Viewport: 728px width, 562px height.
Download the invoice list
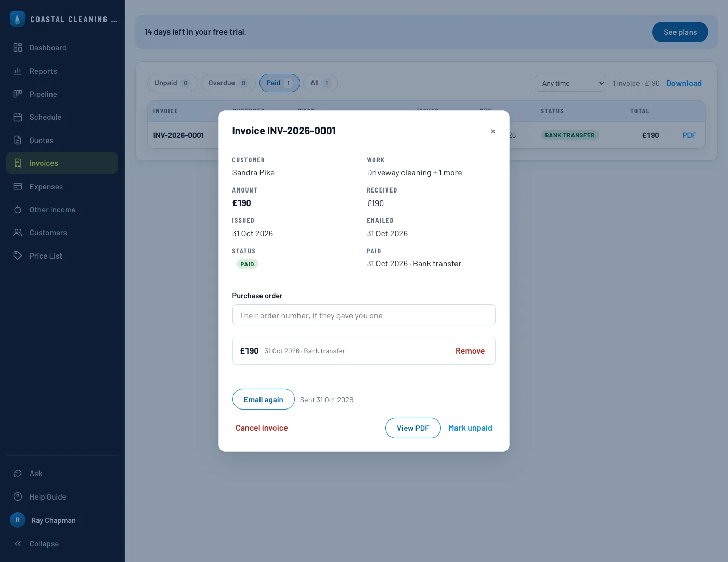(x=684, y=83)
